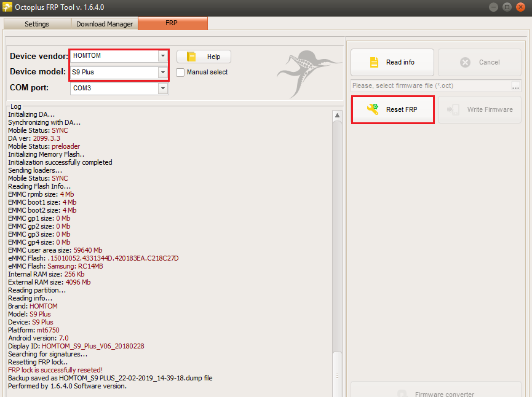532x397 pixels.
Task: Open the Download Manager tab
Action: click(x=105, y=24)
